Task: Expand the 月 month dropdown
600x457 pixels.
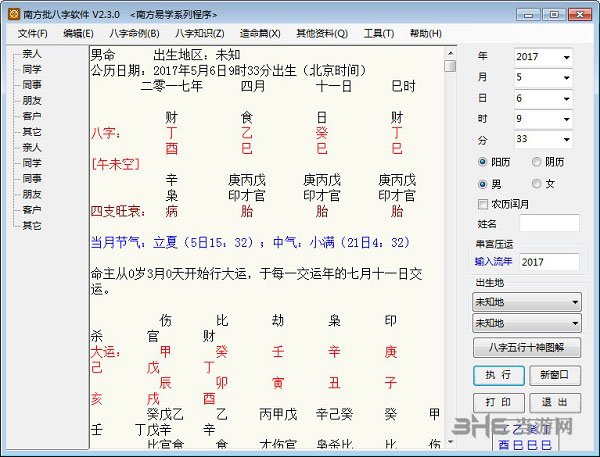Action: (566, 78)
